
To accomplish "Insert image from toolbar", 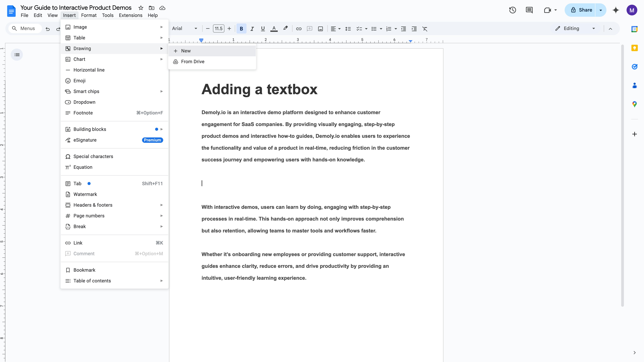I will 320,29.
